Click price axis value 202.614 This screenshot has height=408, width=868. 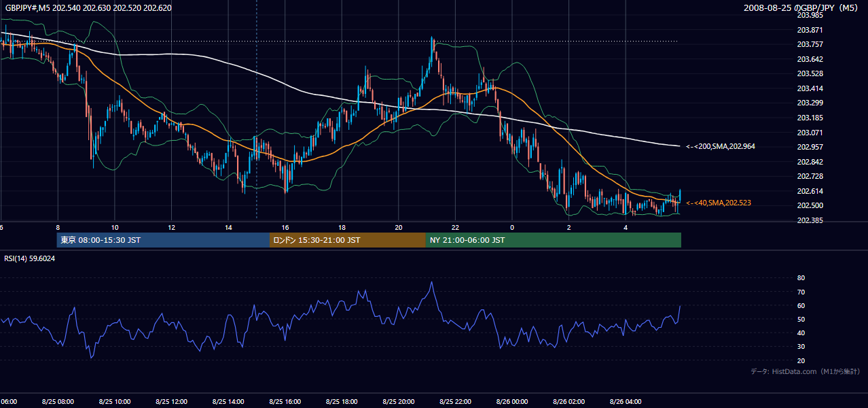pos(810,191)
